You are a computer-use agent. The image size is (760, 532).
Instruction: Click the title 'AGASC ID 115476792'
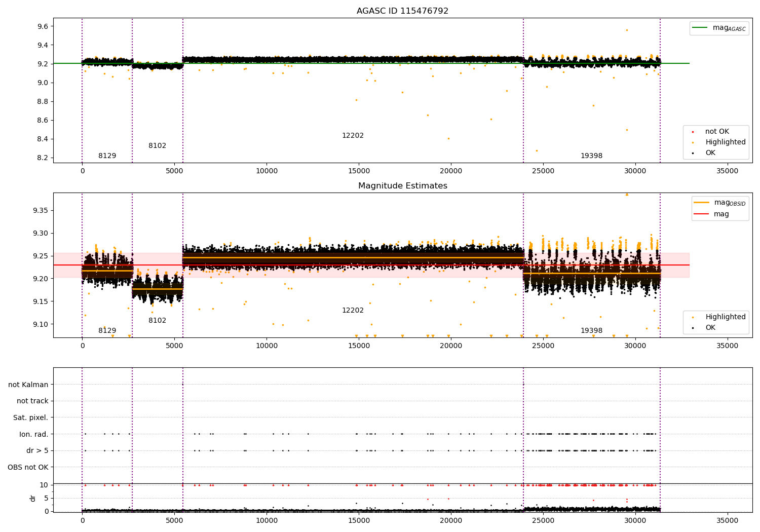coord(402,11)
